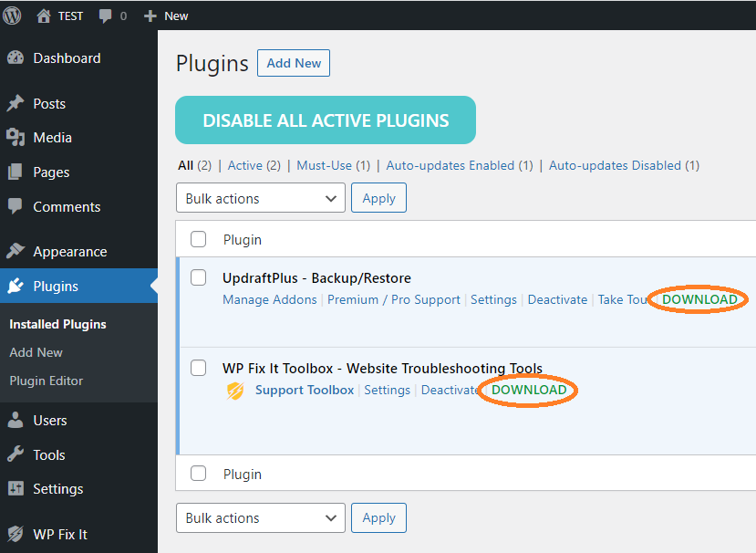Image resolution: width=756 pixels, height=553 pixels.
Task: Click the WP Fix It shield icon in sidebar
Action: pos(16,534)
